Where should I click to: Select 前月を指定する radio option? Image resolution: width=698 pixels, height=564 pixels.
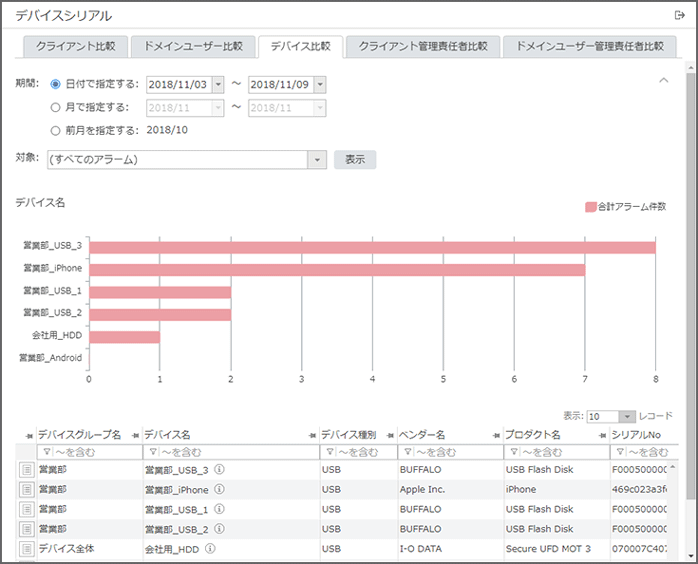55,130
